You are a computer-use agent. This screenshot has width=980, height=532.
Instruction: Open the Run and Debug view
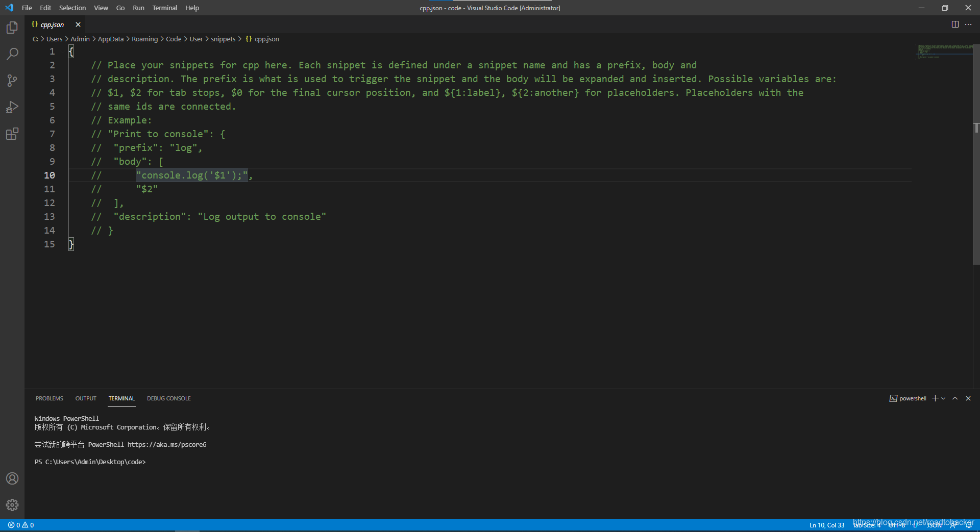click(12, 107)
